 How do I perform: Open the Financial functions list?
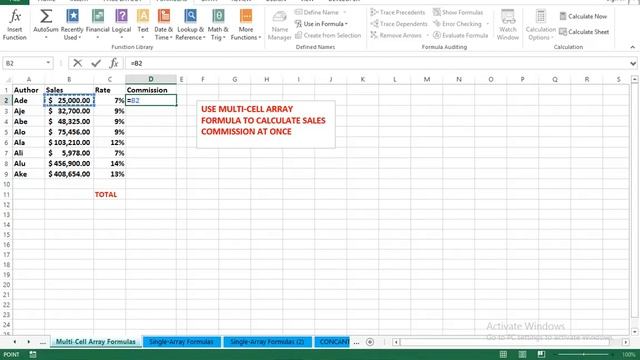pyautogui.click(x=98, y=25)
